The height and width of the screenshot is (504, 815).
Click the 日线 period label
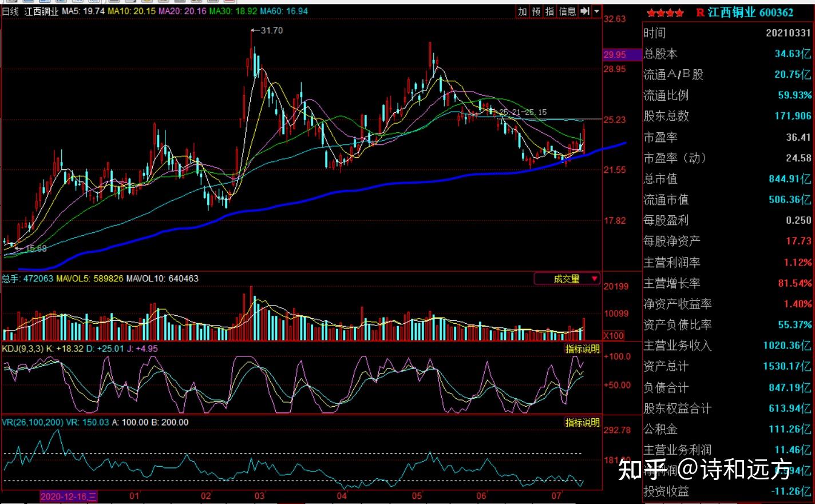pos(10,11)
